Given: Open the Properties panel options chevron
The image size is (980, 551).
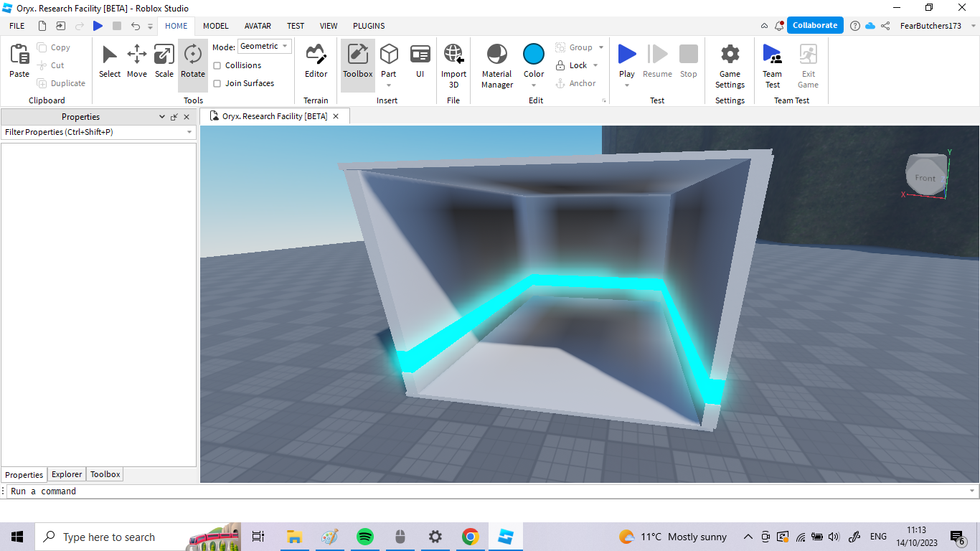Looking at the screenshot, I should (162, 117).
